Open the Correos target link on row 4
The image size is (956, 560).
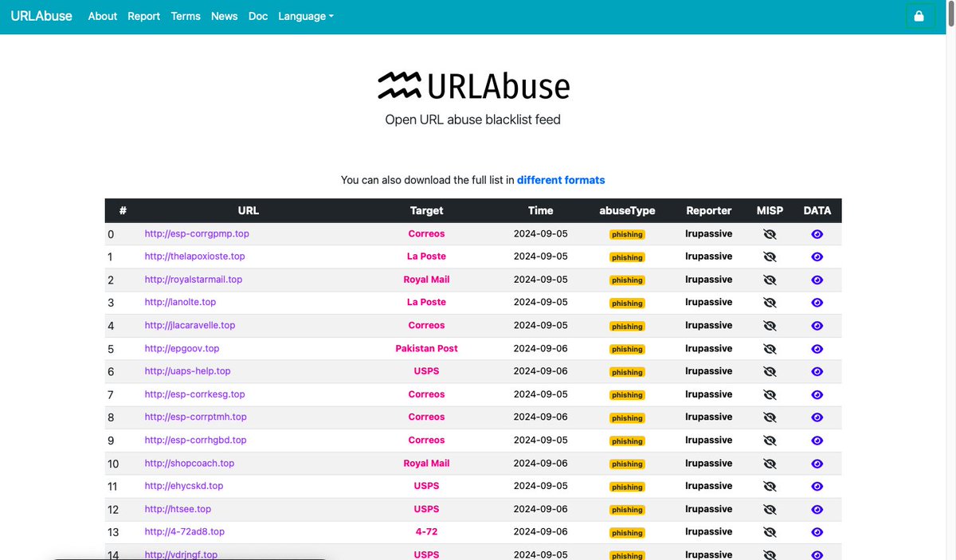click(x=426, y=325)
